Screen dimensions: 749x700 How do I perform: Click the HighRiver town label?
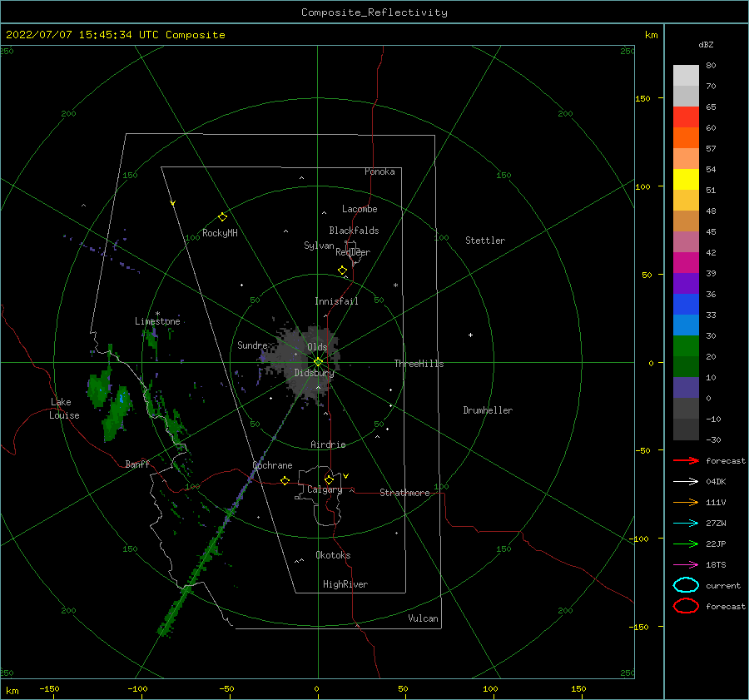tap(345, 584)
